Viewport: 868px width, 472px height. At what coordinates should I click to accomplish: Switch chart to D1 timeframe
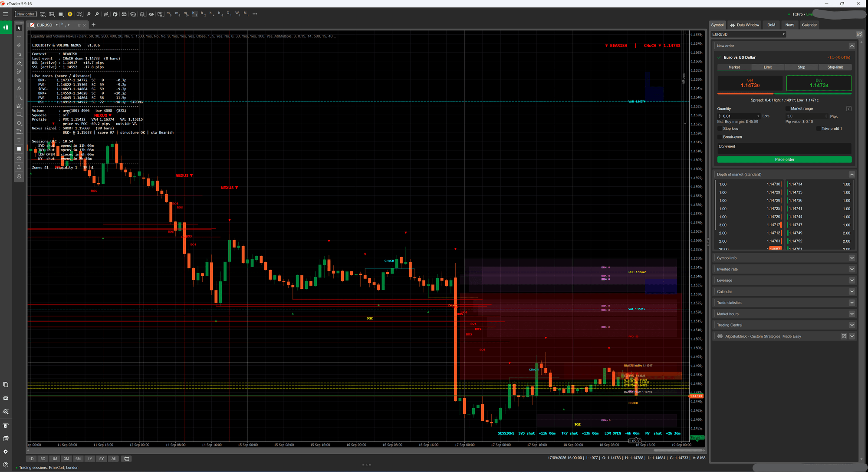[x=229, y=14]
